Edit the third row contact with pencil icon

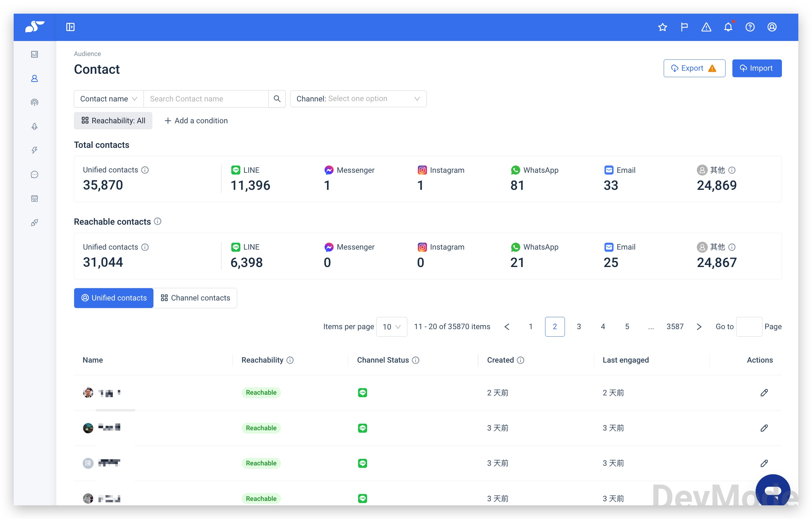[764, 463]
